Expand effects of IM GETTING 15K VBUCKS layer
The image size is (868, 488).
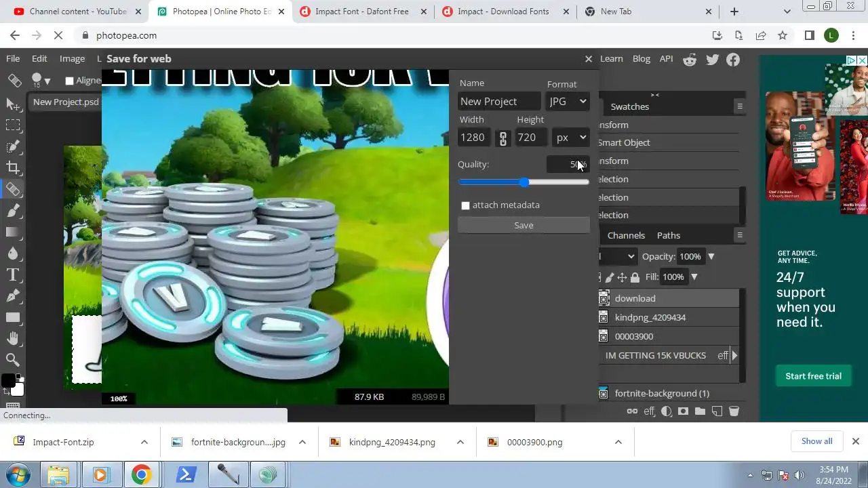coord(734,355)
